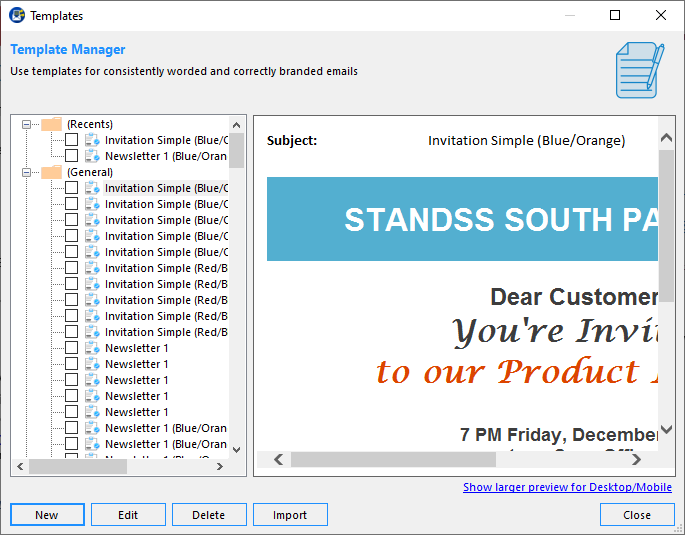
Task: Click the Template Manager notepad-and-pen icon
Action: [x=640, y=70]
